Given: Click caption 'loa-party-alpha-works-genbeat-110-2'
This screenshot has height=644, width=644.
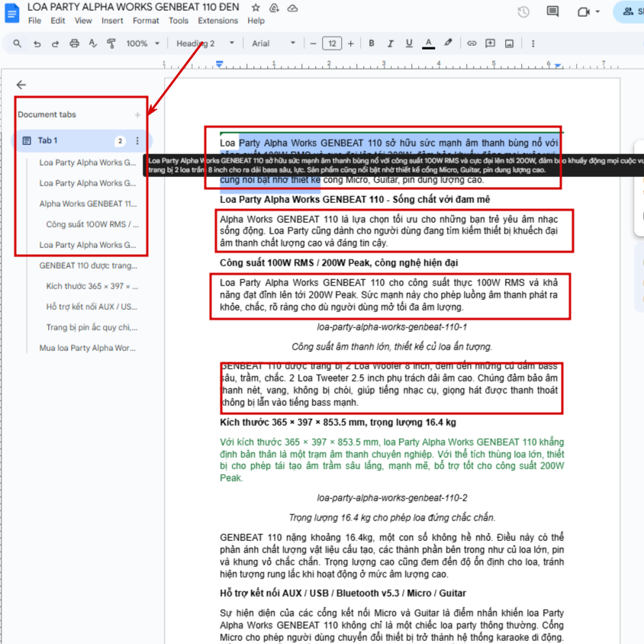Looking at the screenshot, I should [x=392, y=497].
